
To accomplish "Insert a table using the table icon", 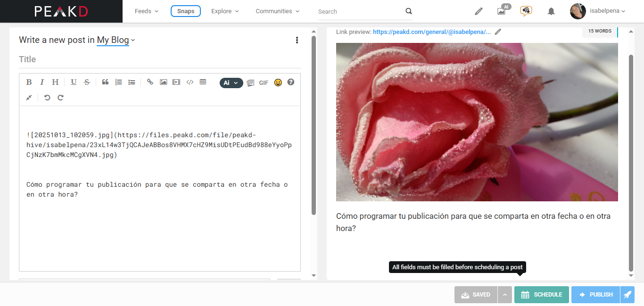I will 203,82.
